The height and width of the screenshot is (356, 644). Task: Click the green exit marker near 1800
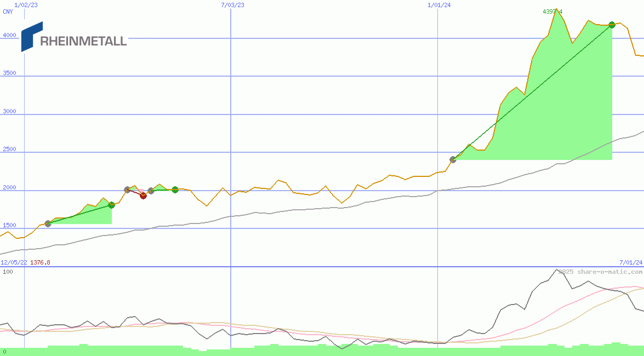[x=111, y=205]
